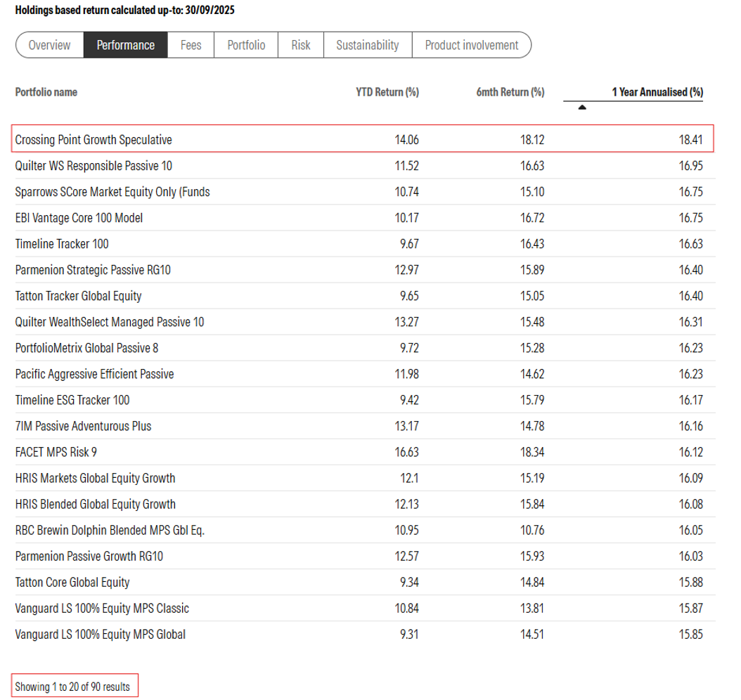Screen dimensions: 741x700
Task: Select Tatton Tracker Global Equity
Action: [79, 296]
